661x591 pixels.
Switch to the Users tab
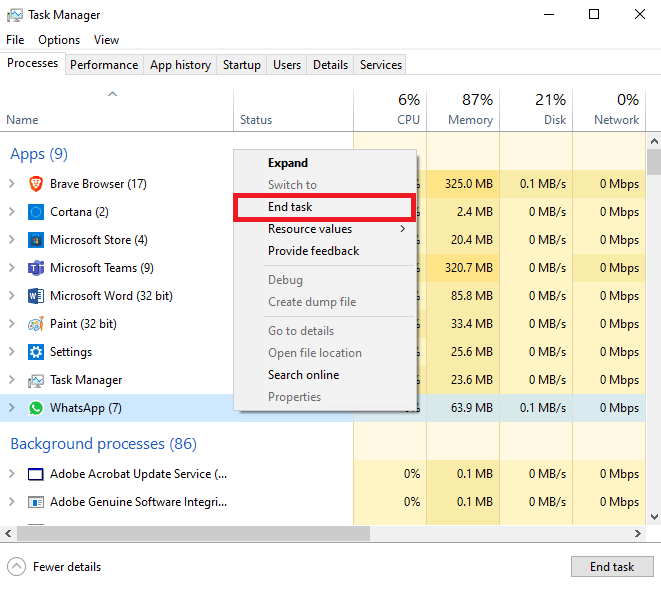click(x=287, y=65)
